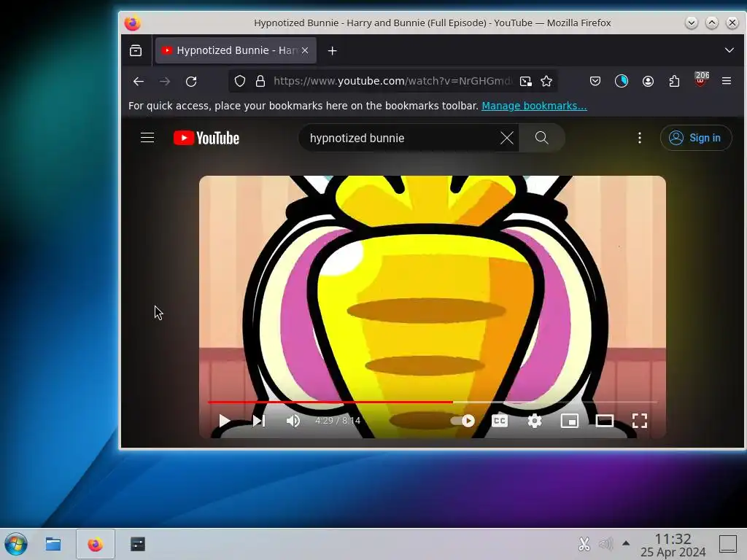
Task: Go forward one page in Firefox
Action: tap(164, 82)
